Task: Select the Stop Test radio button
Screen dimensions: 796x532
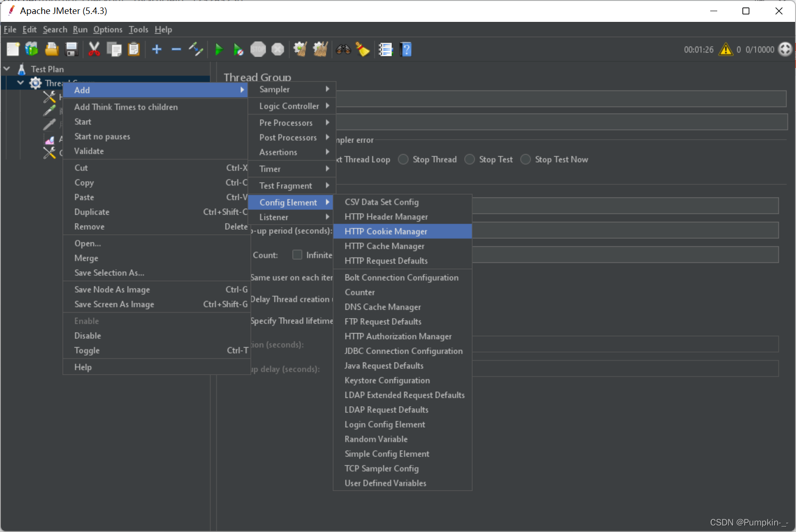Action: point(470,159)
